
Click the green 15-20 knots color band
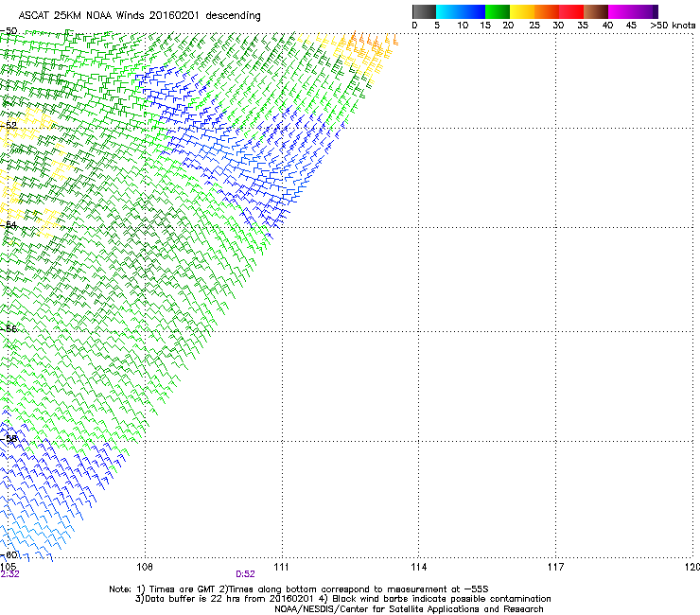coord(498,11)
